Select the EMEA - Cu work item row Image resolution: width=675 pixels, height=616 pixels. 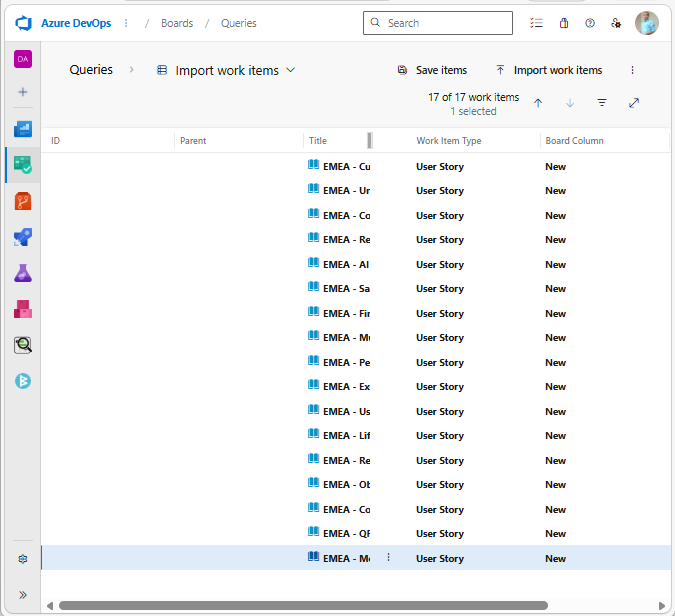point(356,167)
